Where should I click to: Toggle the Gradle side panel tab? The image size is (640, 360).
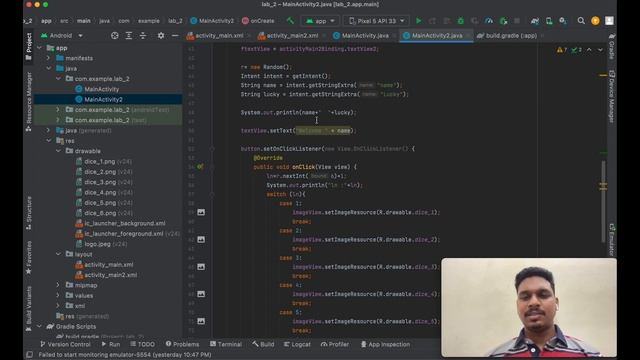pyautogui.click(x=611, y=47)
